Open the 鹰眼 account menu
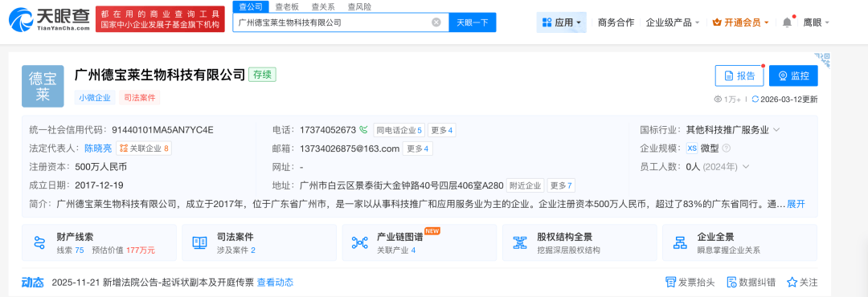Viewport: 868px width, 297px height. coord(816,22)
